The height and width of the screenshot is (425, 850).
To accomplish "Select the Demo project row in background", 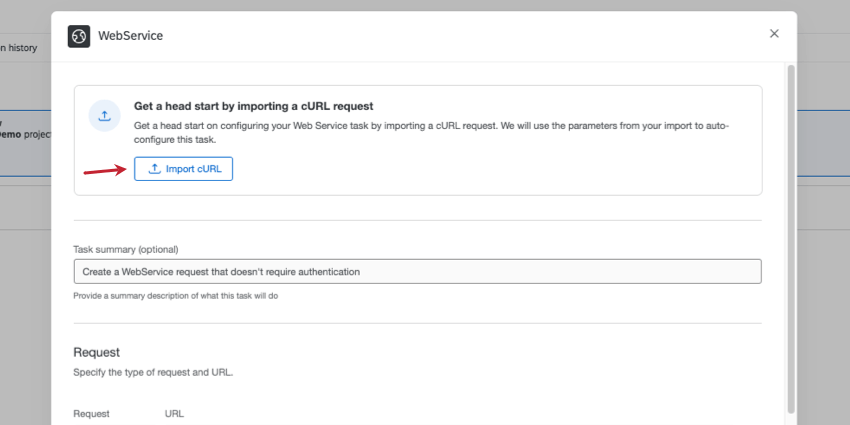I will (x=22, y=133).
